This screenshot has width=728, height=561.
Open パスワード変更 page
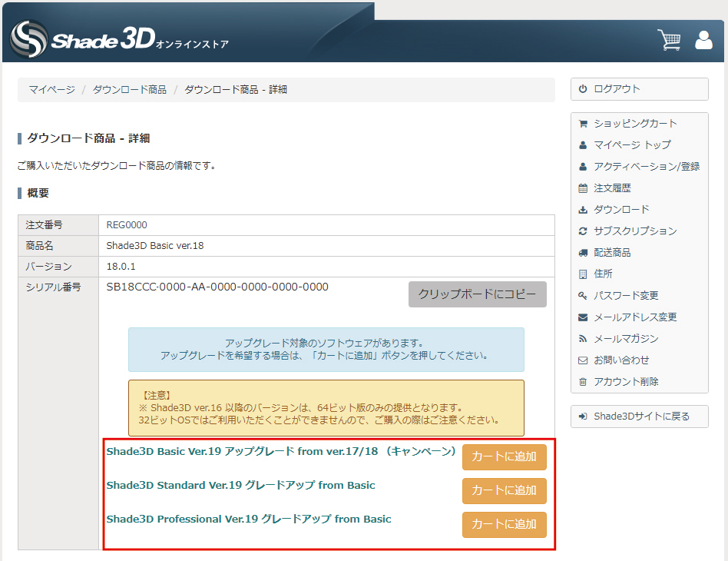626,296
